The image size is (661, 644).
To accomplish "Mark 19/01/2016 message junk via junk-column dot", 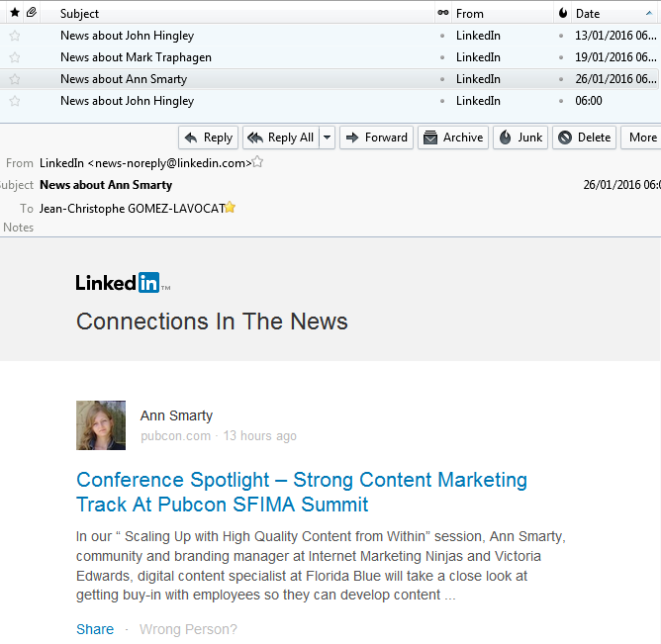I will (561, 57).
